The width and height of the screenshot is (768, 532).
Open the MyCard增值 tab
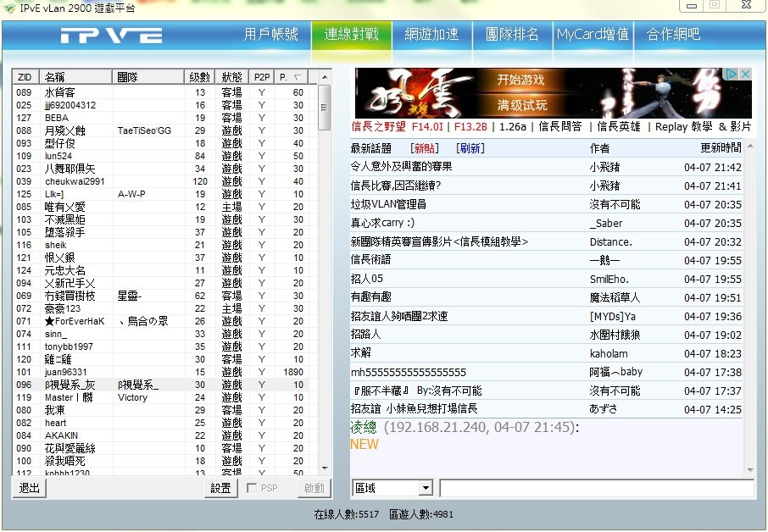tap(593, 35)
